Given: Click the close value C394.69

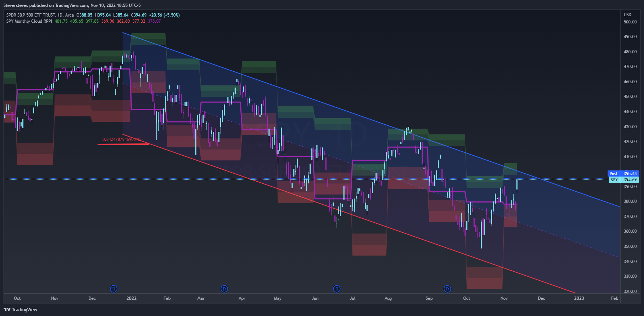Looking at the screenshot, I should [x=139, y=15].
